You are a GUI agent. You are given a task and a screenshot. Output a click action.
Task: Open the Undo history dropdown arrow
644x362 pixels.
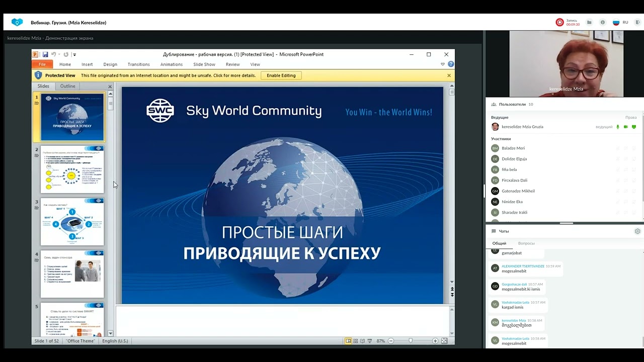click(x=59, y=54)
